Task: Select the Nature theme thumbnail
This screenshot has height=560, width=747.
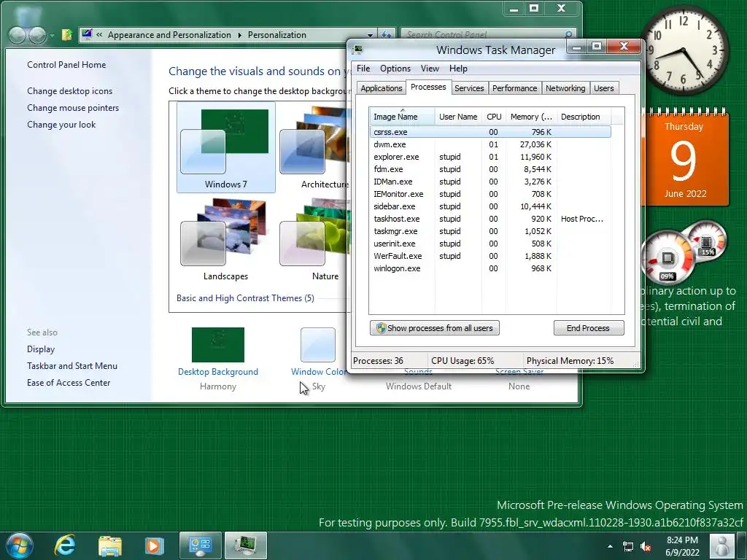Action: [314, 239]
